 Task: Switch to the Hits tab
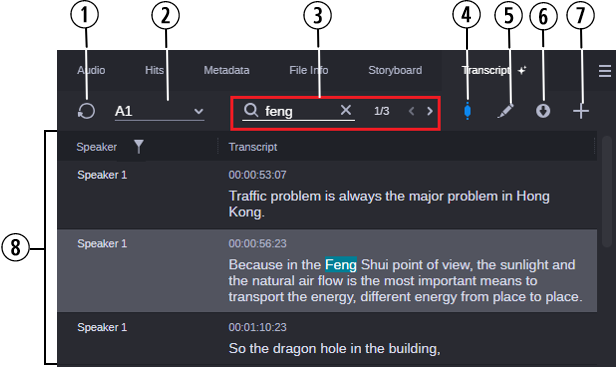(x=154, y=70)
